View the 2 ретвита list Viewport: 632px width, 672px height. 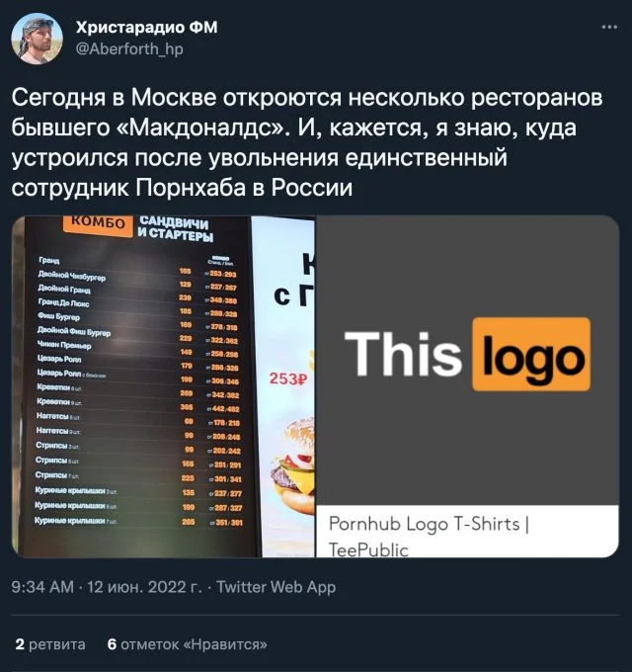pos(50,644)
